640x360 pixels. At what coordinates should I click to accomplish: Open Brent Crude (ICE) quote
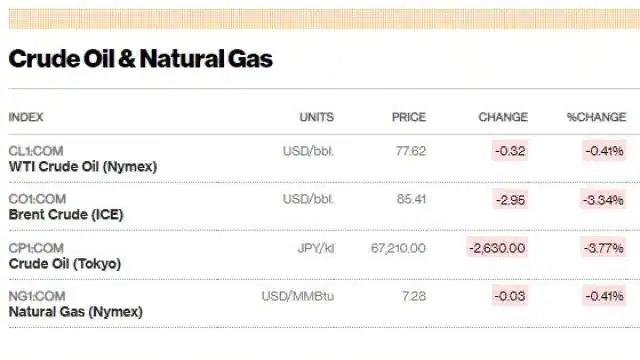tap(66, 215)
